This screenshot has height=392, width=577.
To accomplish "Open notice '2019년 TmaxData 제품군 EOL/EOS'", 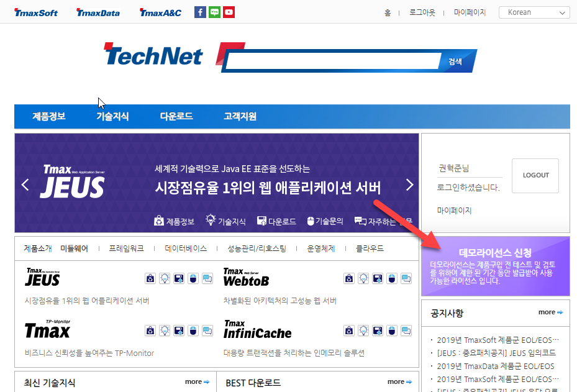I will [x=495, y=367].
